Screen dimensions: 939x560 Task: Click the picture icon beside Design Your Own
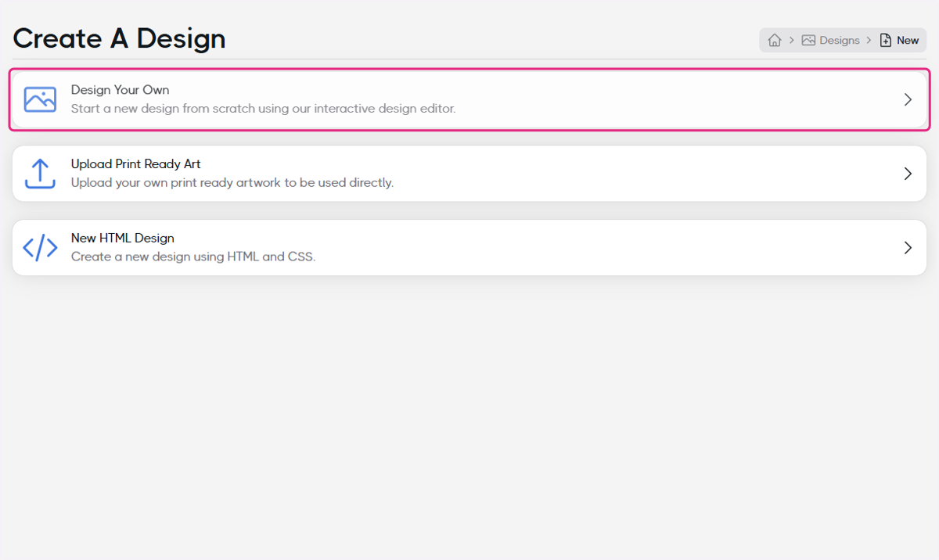[40, 99]
